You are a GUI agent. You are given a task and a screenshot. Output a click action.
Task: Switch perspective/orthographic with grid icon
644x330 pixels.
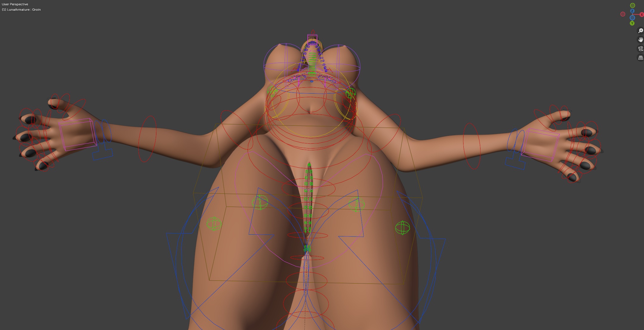pos(640,58)
